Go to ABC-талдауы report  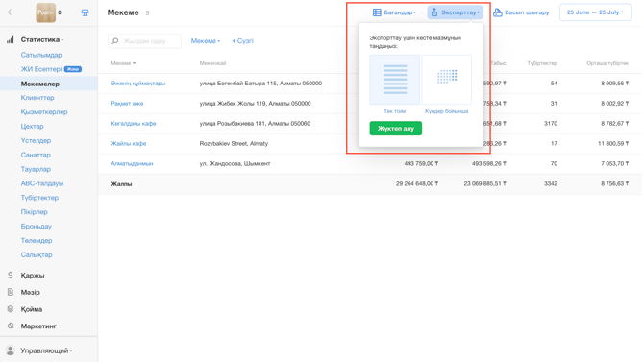coord(42,183)
